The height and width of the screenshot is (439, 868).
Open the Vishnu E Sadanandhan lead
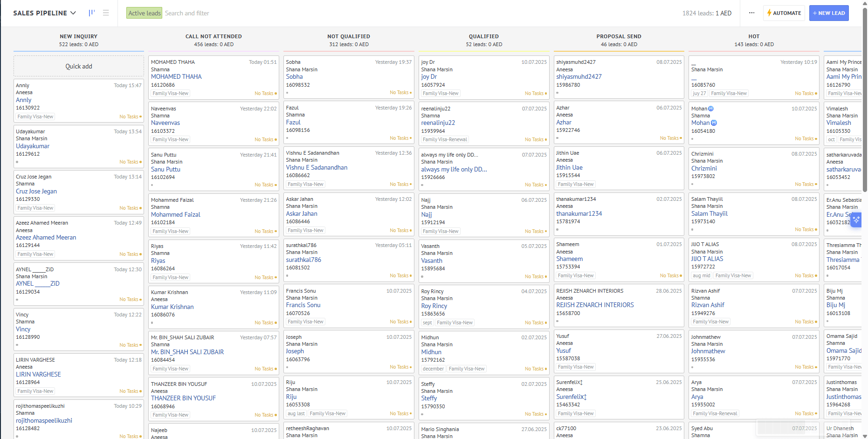tap(317, 167)
